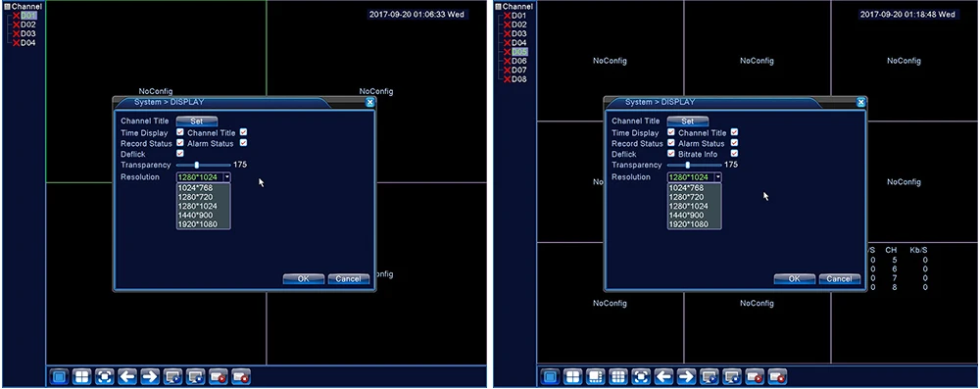
Task: Collapse the Channel tree root in left screen
Action: pos(8,6)
